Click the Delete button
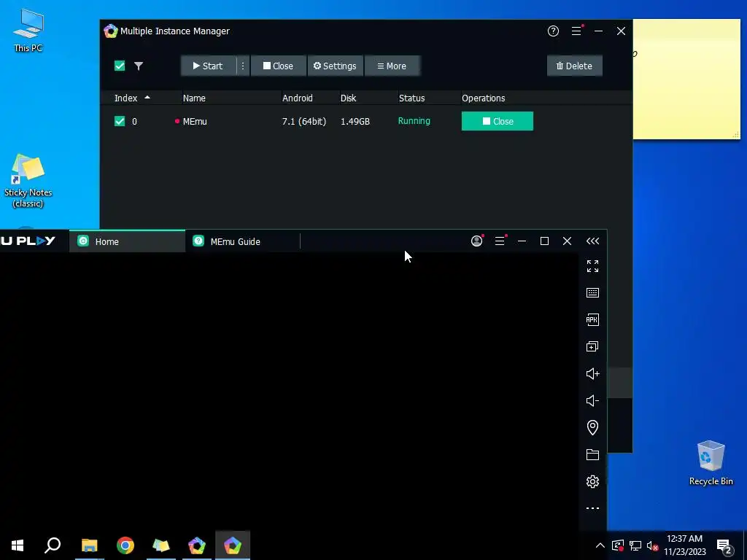 [x=575, y=66]
